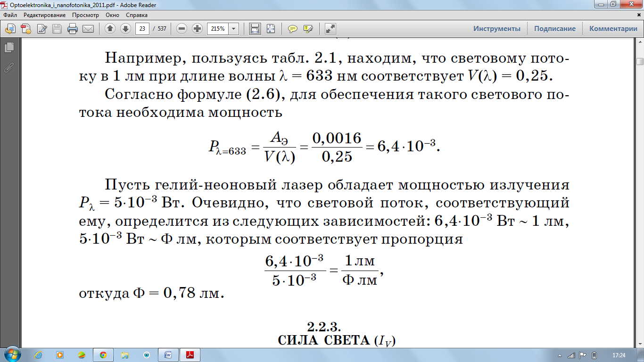644x362 pixels.
Task: Click the Sign/edit document toolbar icon
Action: pos(42,29)
